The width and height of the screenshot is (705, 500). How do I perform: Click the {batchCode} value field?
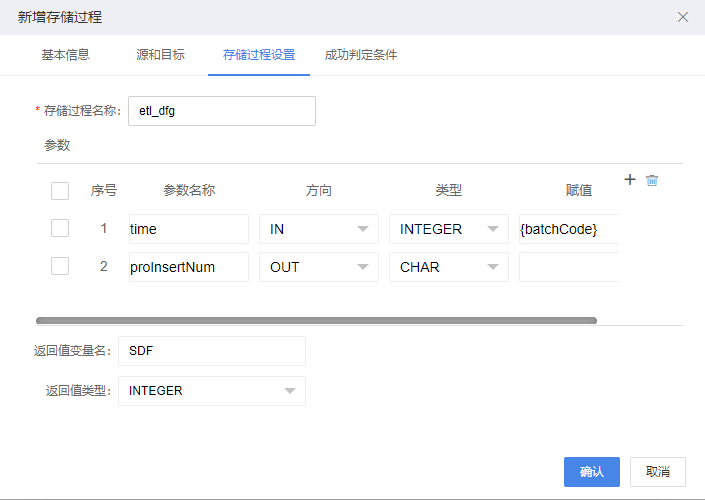[x=569, y=229]
